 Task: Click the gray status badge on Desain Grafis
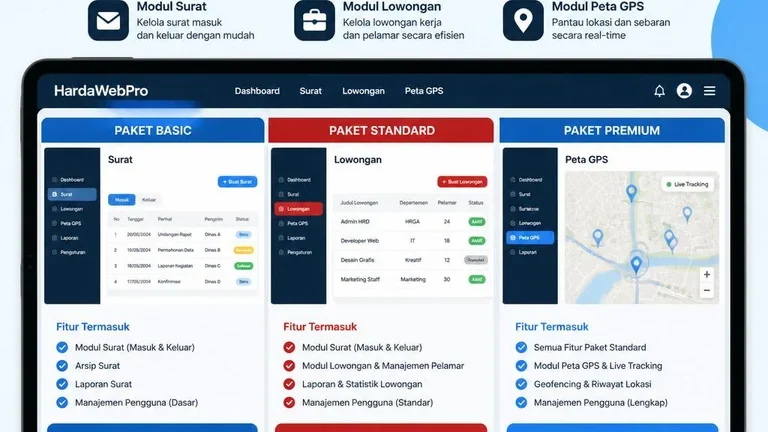coord(476,260)
